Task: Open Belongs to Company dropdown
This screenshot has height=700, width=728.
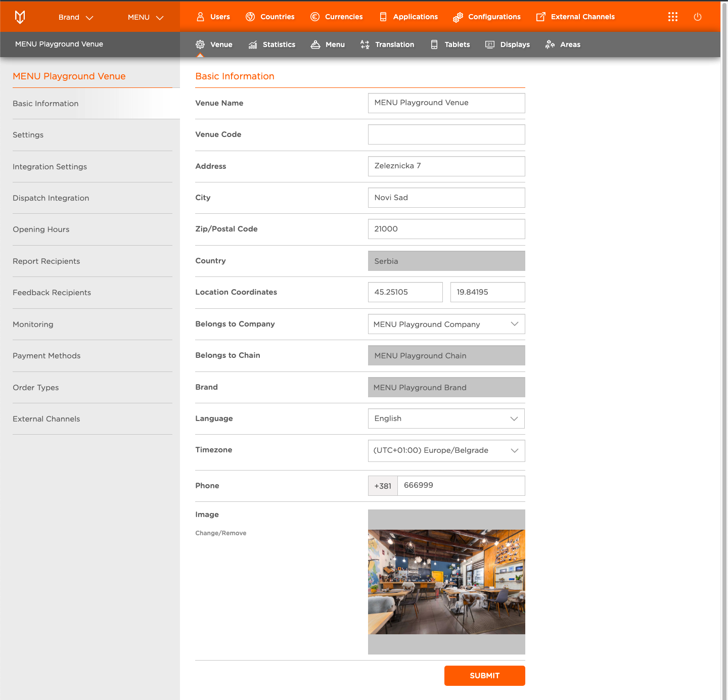Action: coord(446,324)
